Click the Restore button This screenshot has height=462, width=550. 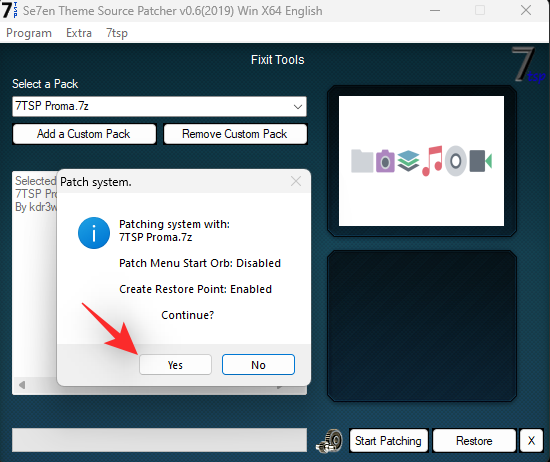pyautogui.click(x=474, y=441)
